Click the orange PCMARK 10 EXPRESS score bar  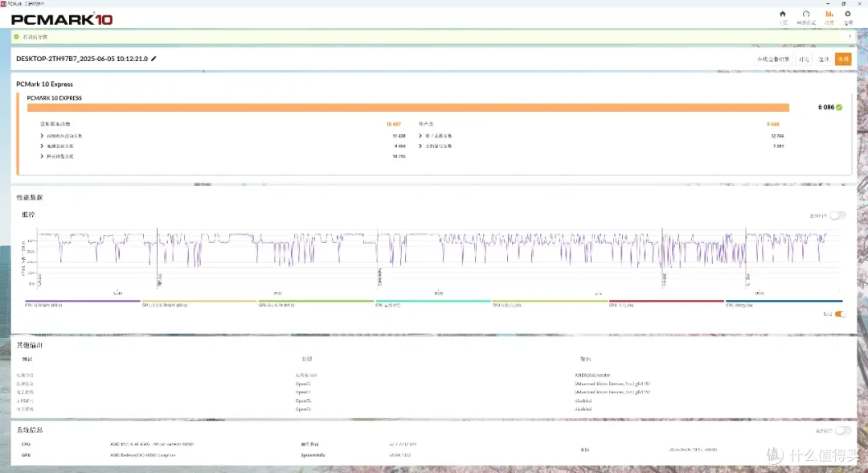(x=408, y=108)
